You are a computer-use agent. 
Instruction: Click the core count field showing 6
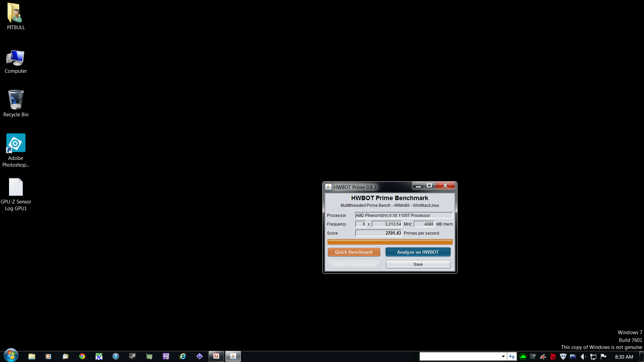pyautogui.click(x=361, y=224)
